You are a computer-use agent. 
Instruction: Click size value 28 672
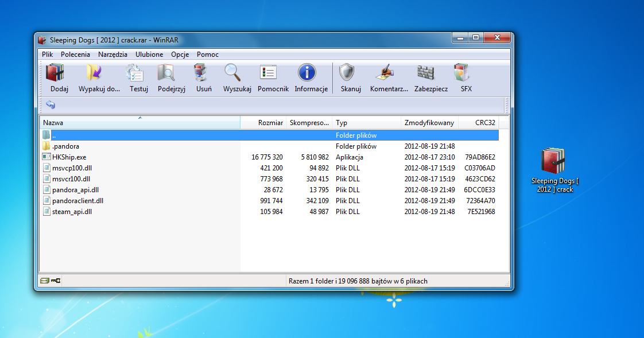273,190
